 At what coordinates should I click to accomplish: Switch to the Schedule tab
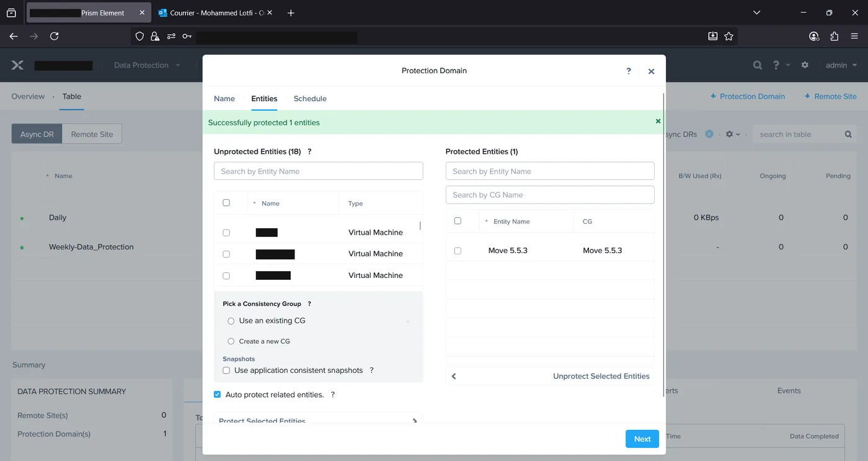point(310,99)
